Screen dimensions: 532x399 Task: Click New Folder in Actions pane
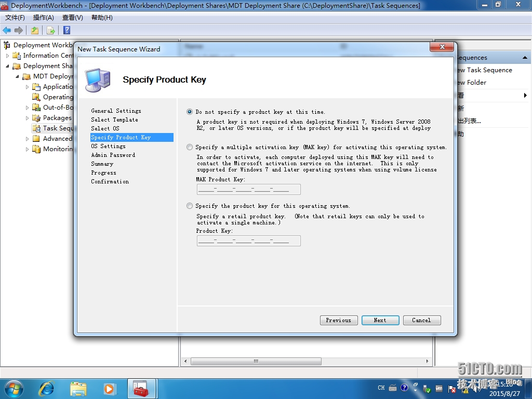pyautogui.click(x=472, y=83)
